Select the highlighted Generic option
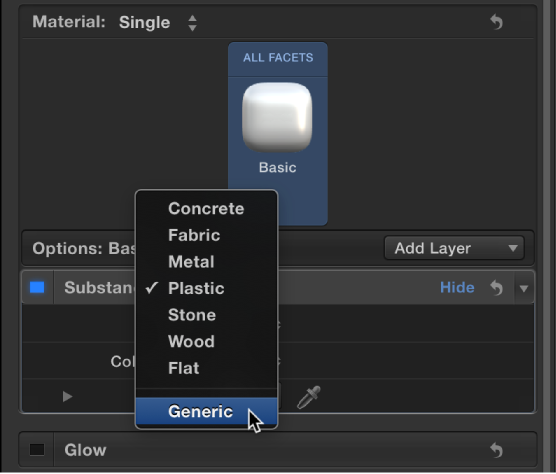Viewport: 556px width, 474px height. coord(206,411)
